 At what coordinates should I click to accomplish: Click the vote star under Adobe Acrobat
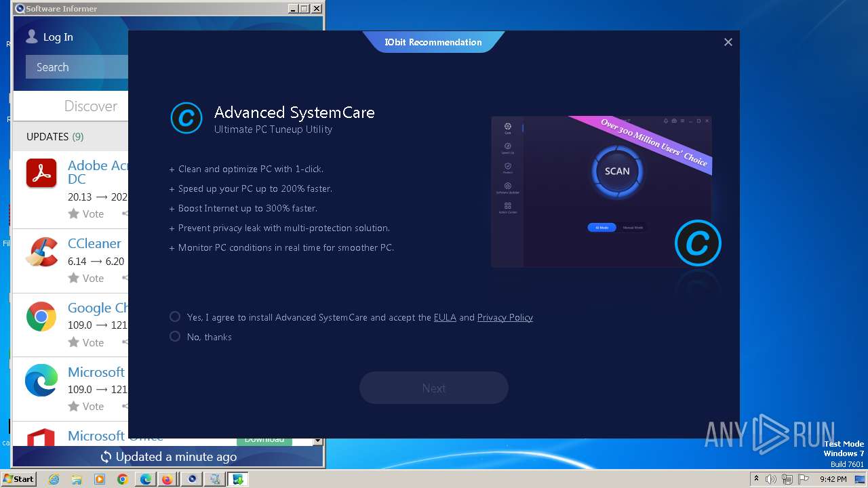(x=74, y=213)
